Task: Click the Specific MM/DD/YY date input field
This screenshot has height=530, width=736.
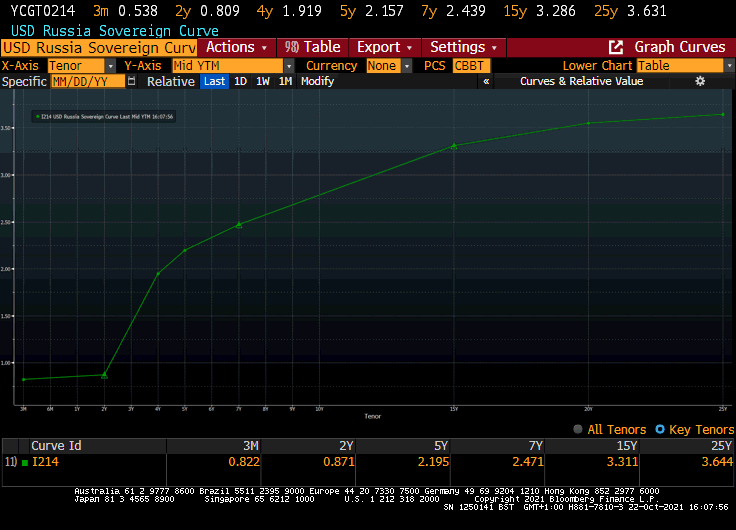Action: pyautogui.click(x=88, y=81)
